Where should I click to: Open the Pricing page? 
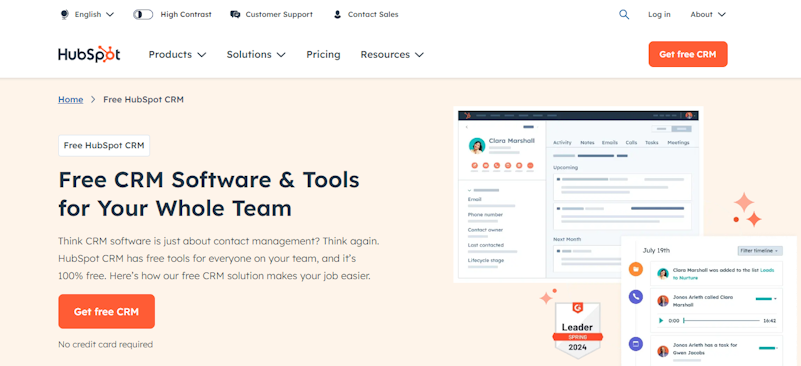323,54
